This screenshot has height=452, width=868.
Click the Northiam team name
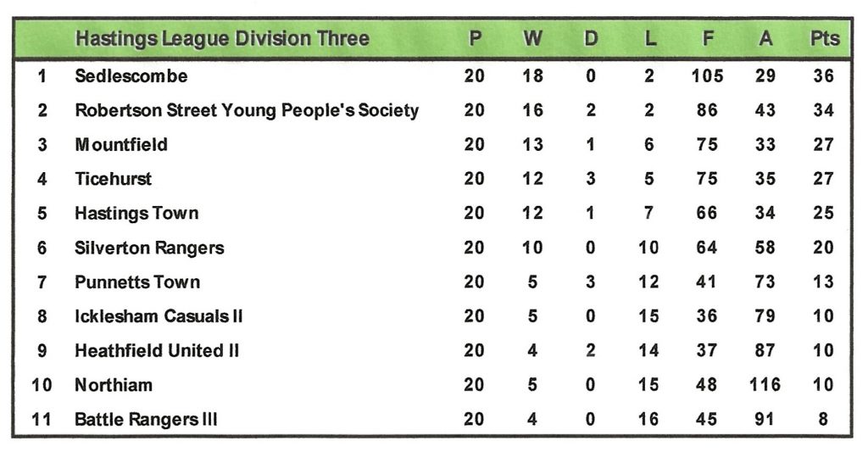click(x=114, y=385)
